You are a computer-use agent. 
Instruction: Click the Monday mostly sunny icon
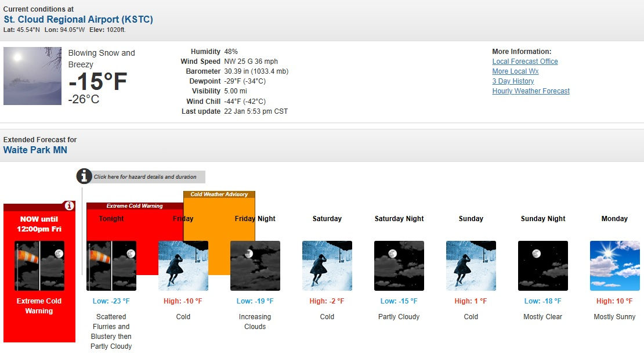point(615,266)
